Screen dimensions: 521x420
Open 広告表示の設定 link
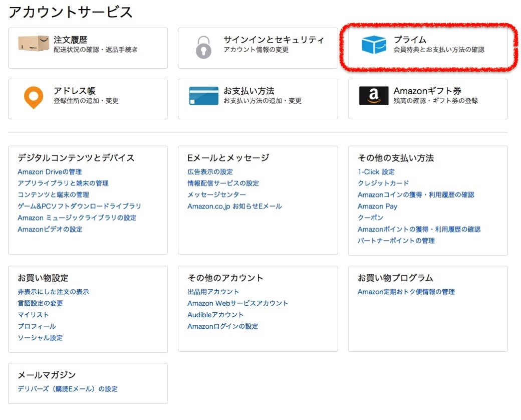[x=210, y=172]
